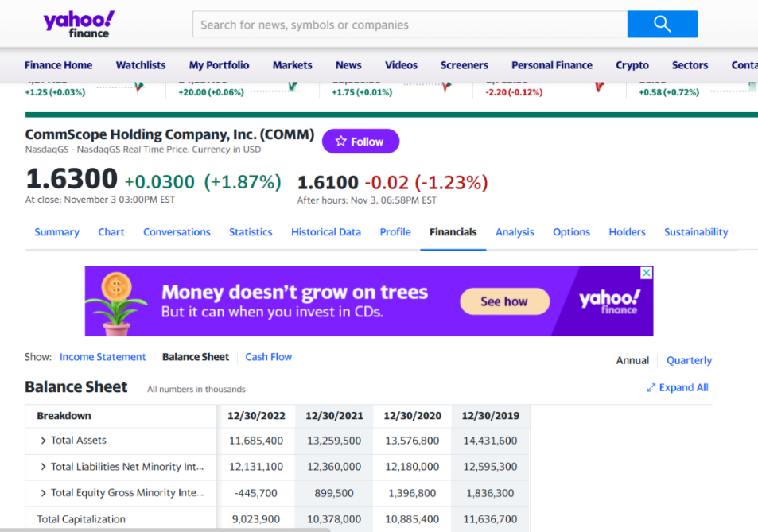The height and width of the screenshot is (532, 758).
Task: Select the Balance Sheet view
Action: point(196,357)
